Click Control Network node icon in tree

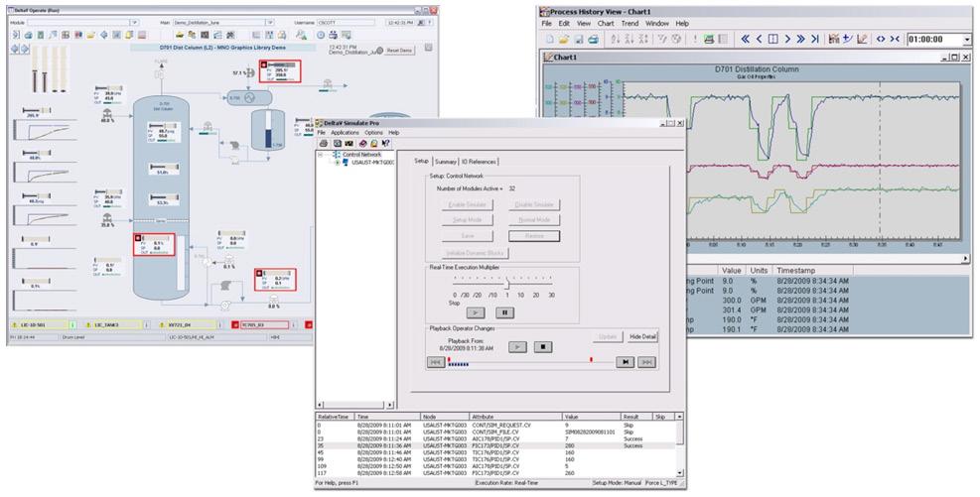pos(337,154)
